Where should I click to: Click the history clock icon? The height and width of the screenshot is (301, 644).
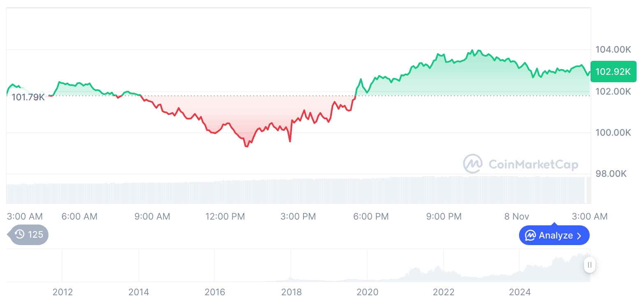19,235
